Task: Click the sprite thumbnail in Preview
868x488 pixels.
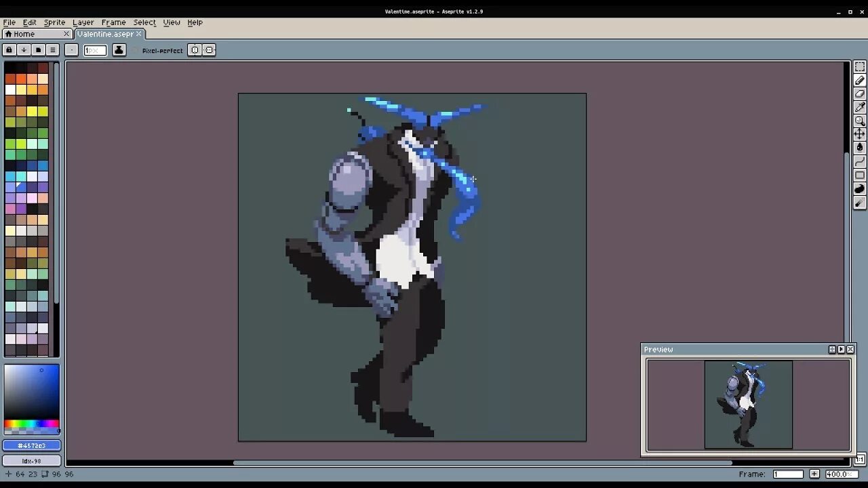Action: (749, 405)
